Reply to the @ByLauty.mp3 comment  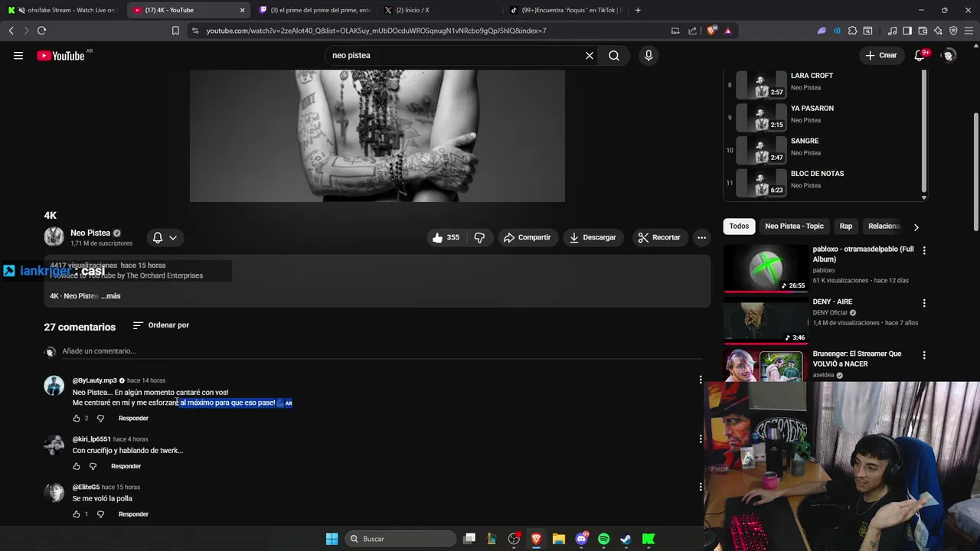click(x=133, y=419)
